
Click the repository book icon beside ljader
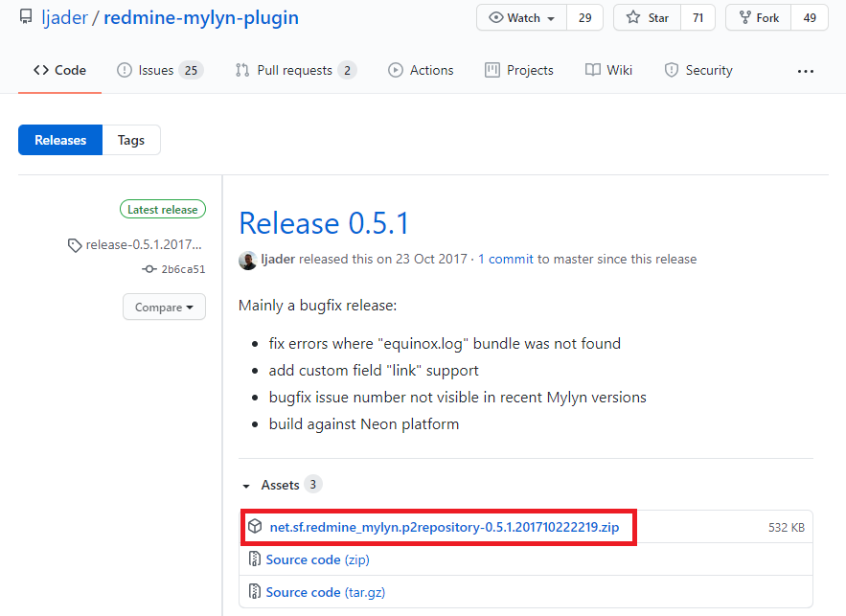[26, 17]
